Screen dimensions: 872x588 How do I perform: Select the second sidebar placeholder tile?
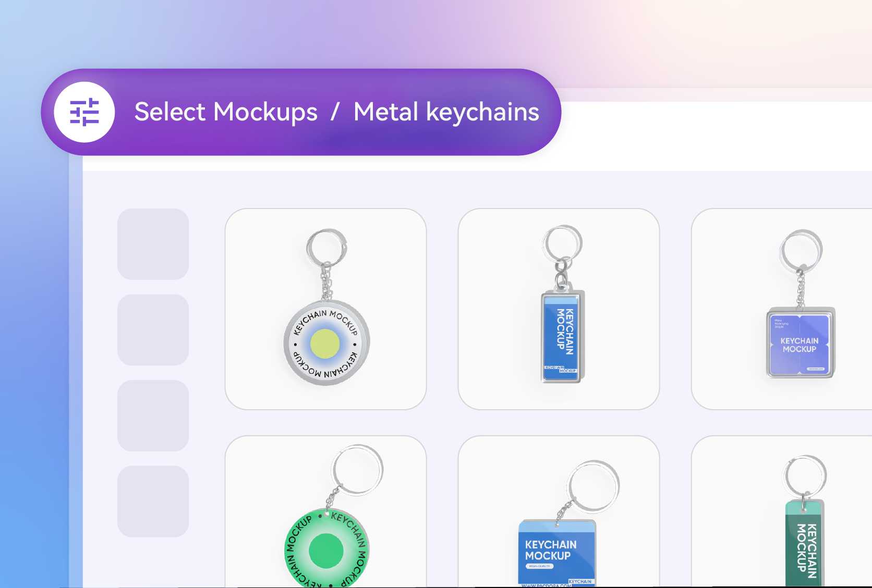click(153, 330)
